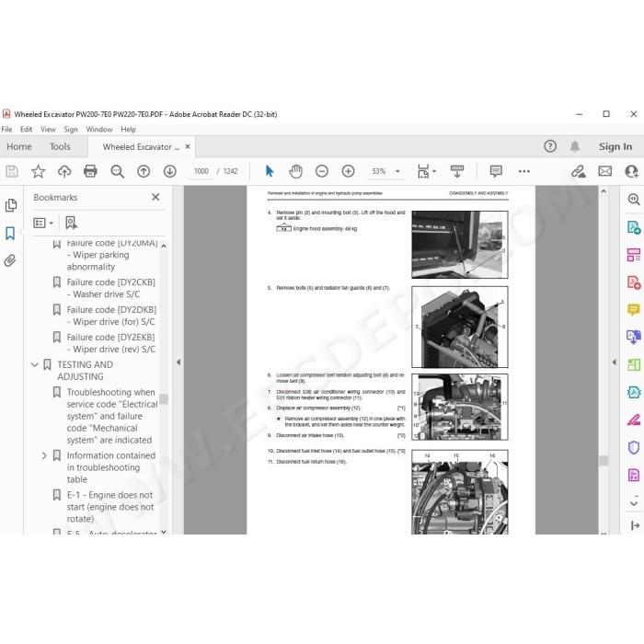Zoom out with the minus icon

point(322,171)
